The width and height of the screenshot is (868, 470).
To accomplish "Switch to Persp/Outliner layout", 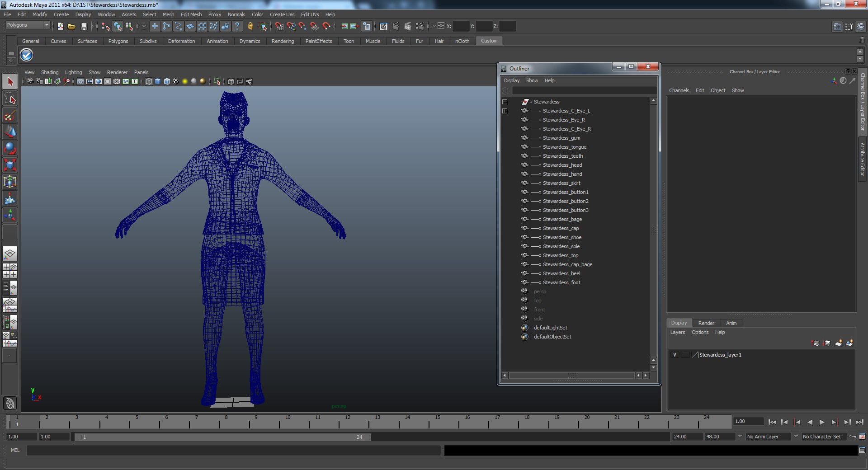I will pos(10,287).
